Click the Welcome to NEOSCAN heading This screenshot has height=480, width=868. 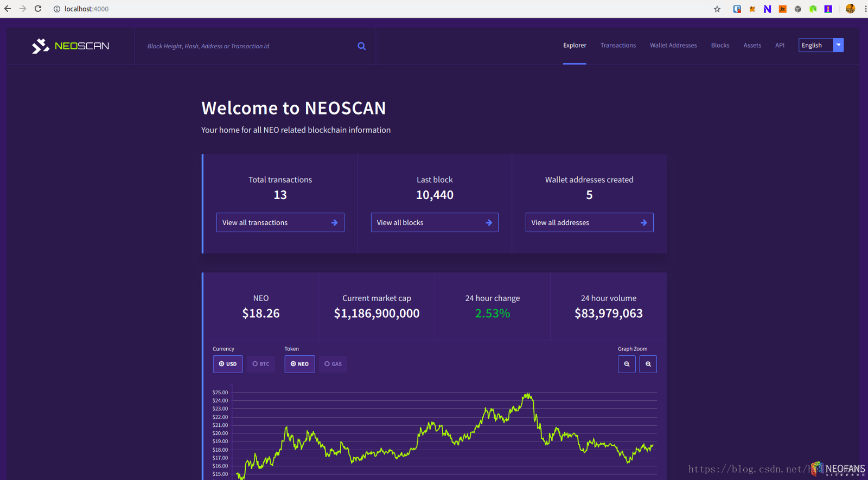pos(293,108)
